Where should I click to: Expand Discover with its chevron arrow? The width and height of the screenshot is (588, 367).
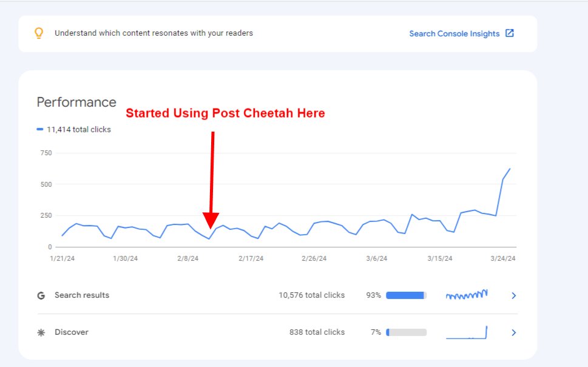(514, 332)
